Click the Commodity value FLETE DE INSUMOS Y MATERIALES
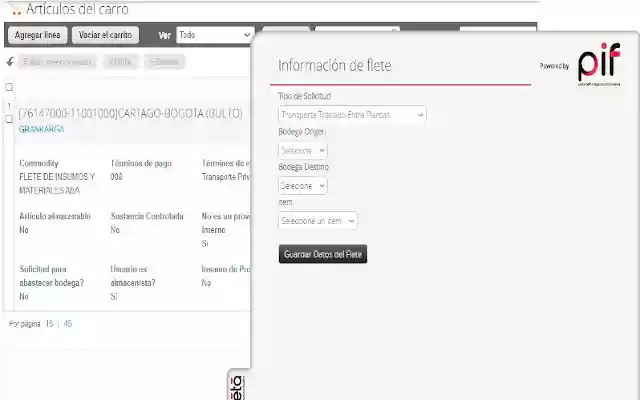 tap(57, 184)
